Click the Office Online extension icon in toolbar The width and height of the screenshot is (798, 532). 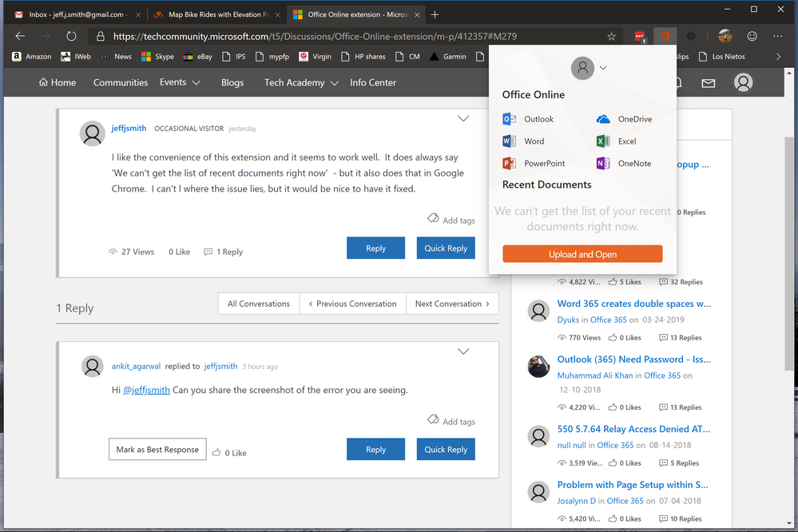click(x=665, y=36)
